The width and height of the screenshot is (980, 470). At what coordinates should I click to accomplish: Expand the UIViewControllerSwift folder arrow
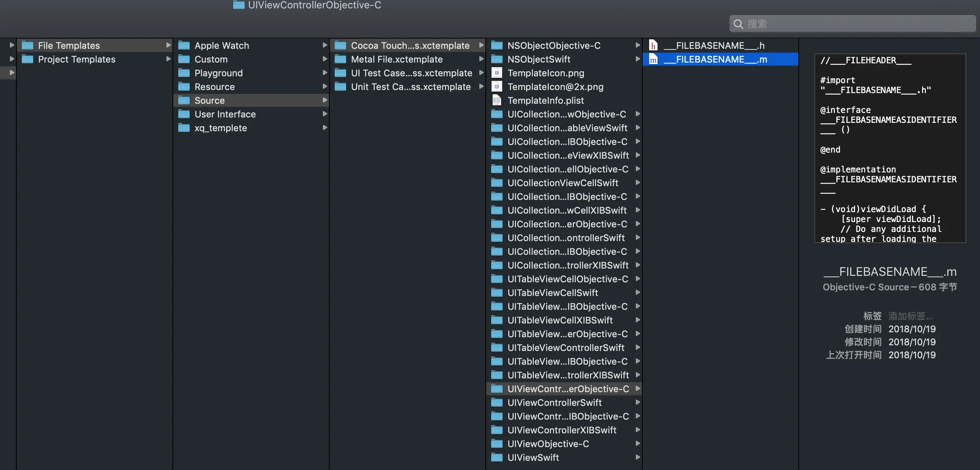click(x=638, y=402)
